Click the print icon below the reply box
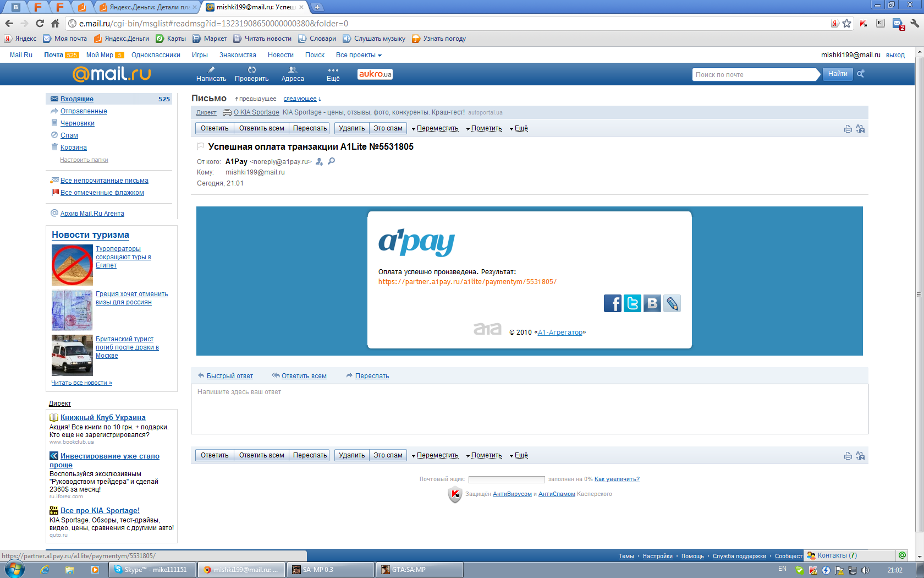The width and height of the screenshot is (924, 578). pos(848,456)
